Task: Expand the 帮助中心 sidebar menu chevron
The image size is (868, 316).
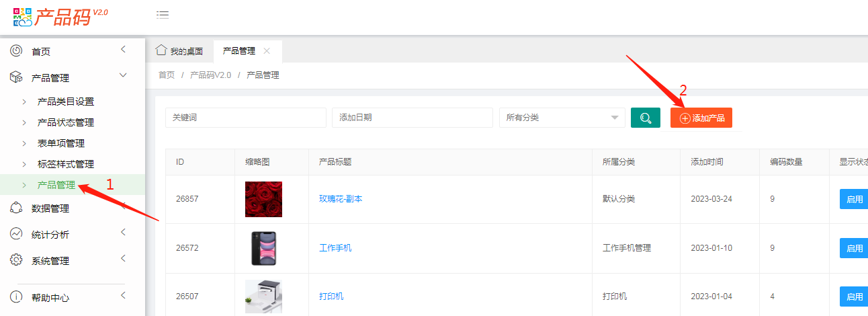Action: tap(123, 296)
